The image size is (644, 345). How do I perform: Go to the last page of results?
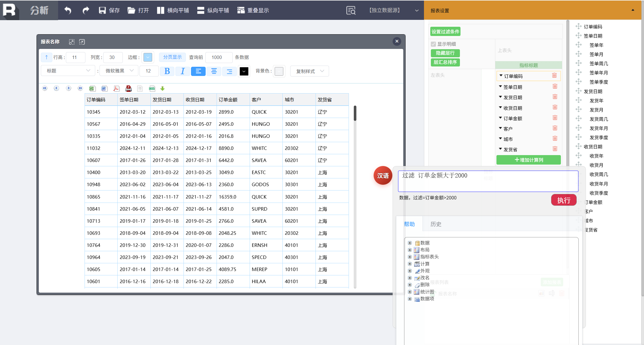(x=80, y=88)
